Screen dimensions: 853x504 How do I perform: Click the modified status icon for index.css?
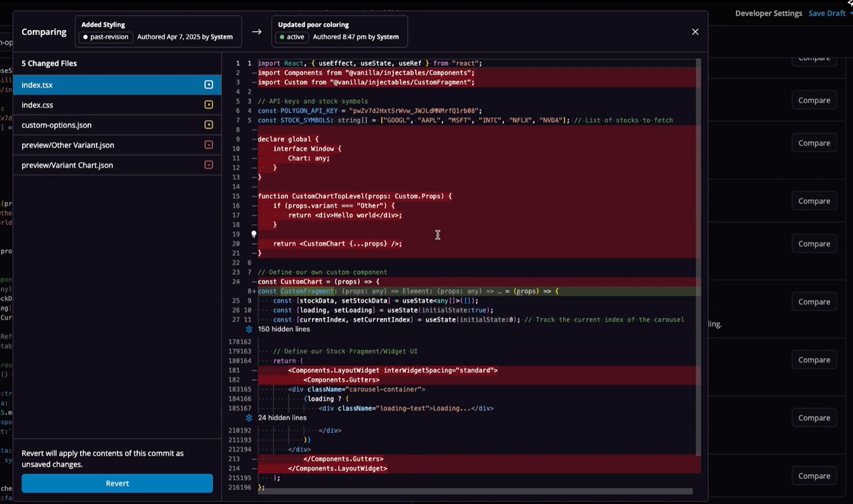(209, 105)
